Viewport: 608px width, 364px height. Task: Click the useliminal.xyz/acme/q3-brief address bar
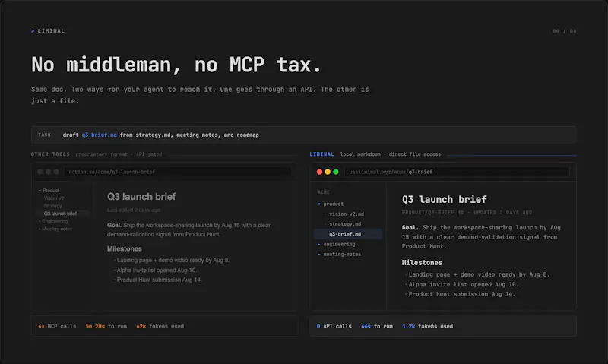457,172
